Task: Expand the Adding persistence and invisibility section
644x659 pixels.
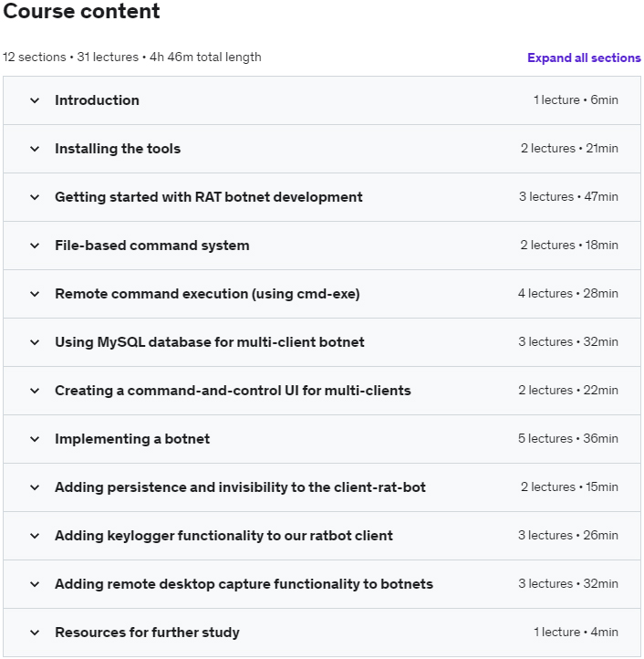Action: [240, 487]
